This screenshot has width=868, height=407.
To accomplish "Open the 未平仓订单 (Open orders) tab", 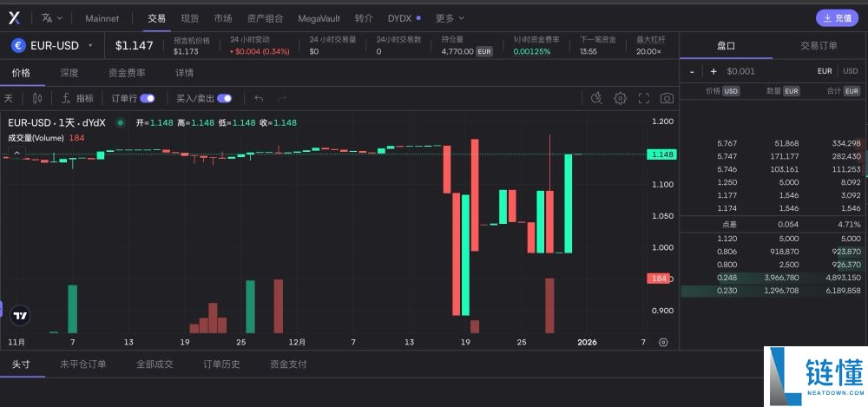I will [83, 364].
